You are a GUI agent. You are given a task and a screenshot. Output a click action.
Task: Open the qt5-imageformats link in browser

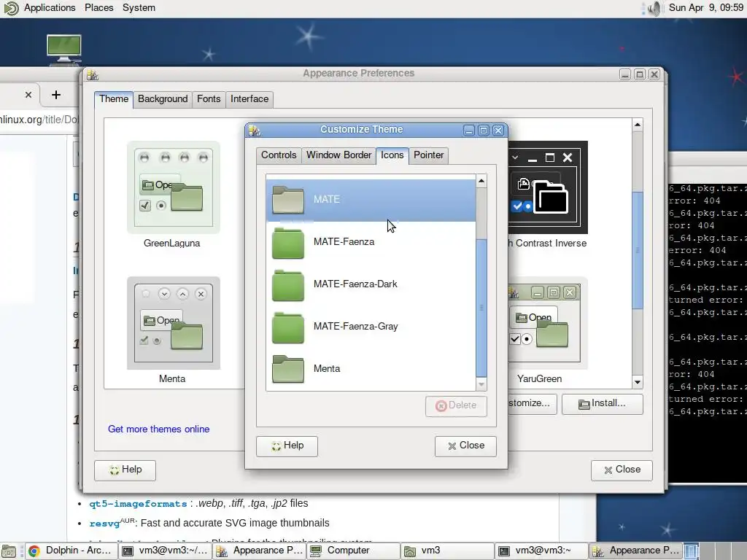point(138,504)
